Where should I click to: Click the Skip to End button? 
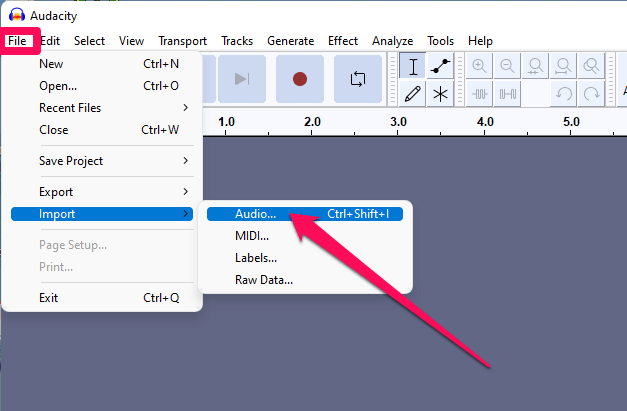(242, 79)
